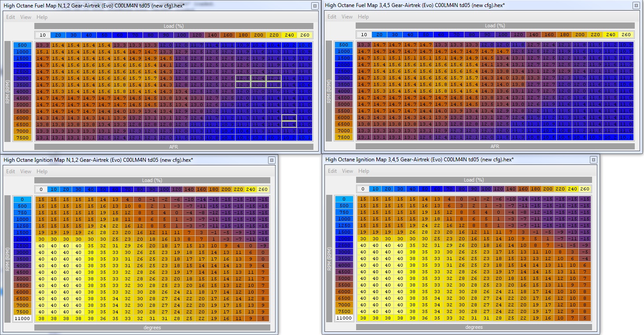Viewport: 644px width, 335px height.
Task: Close the Ignition Map 3,4,5 Gear window
Action: tap(593, 160)
